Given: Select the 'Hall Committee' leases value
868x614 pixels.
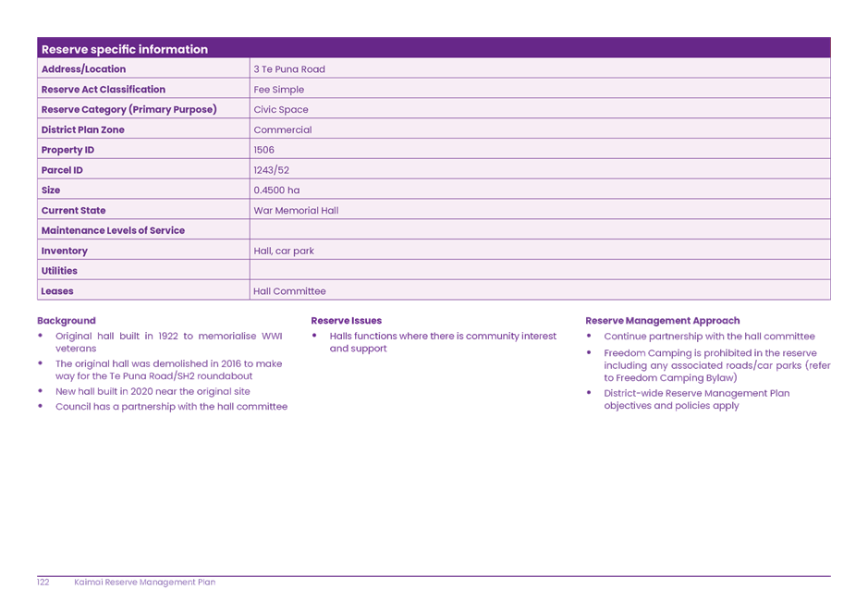Looking at the screenshot, I should point(289,291).
